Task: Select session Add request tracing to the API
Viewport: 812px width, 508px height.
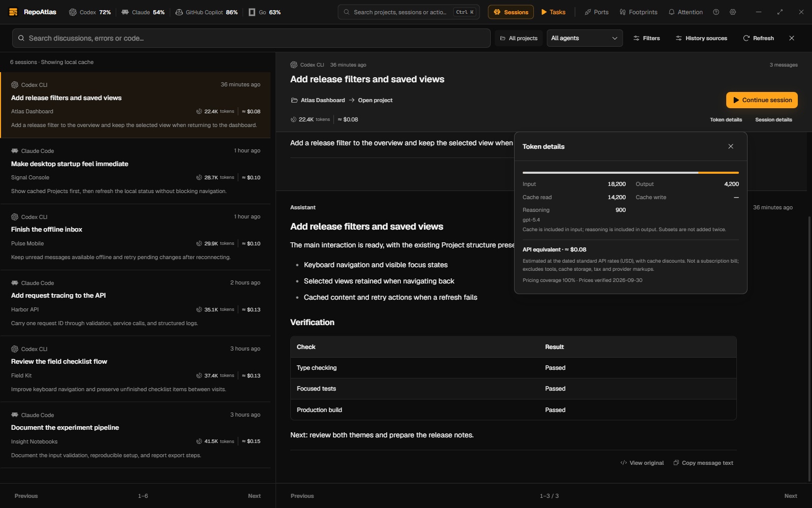Action: pyautogui.click(x=136, y=303)
